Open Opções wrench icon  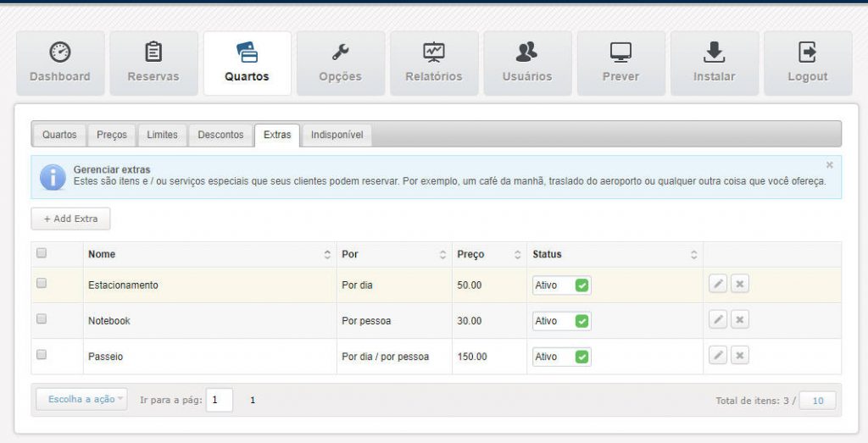(x=340, y=53)
